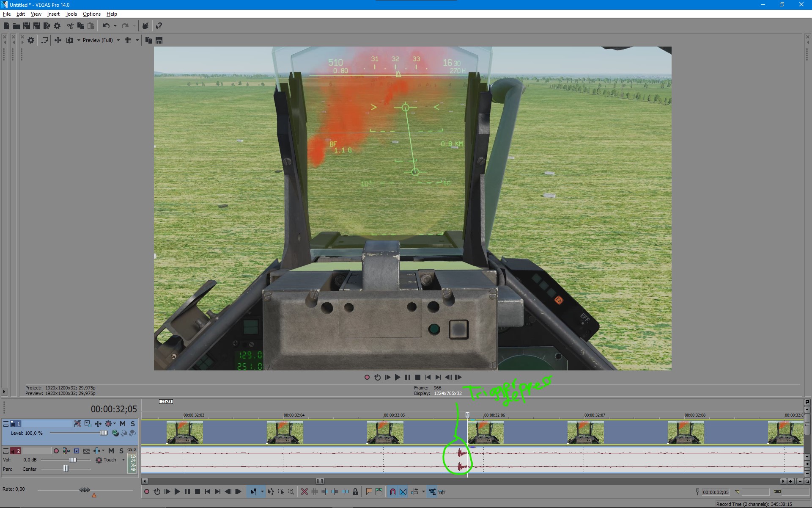
Task: Click Play From Start in preview transport
Action: click(x=387, y=377)
